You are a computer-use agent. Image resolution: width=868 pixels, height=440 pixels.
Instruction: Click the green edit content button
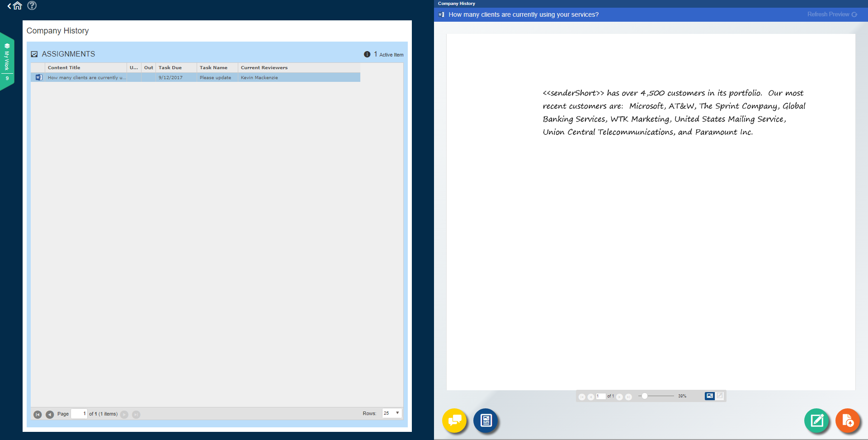[817, 421]
